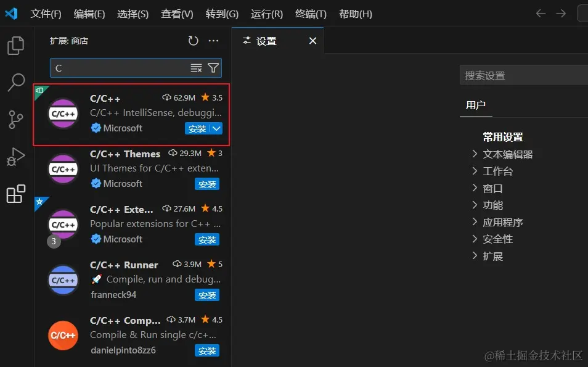Image resolution: width=588 pixels, height=367 pixels.
Task: Open the Extensions view icon
Action: 16,194
